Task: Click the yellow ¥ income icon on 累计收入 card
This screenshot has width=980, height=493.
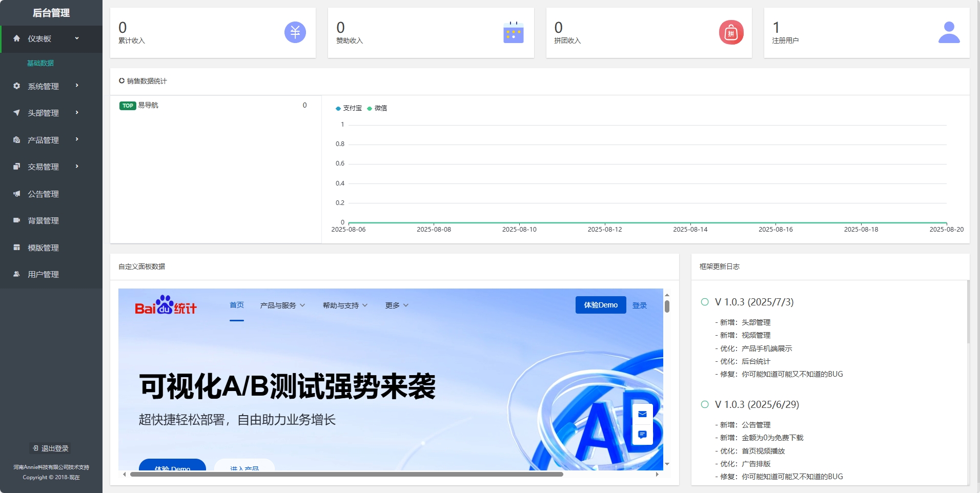Action: click(x=295, y=32)
